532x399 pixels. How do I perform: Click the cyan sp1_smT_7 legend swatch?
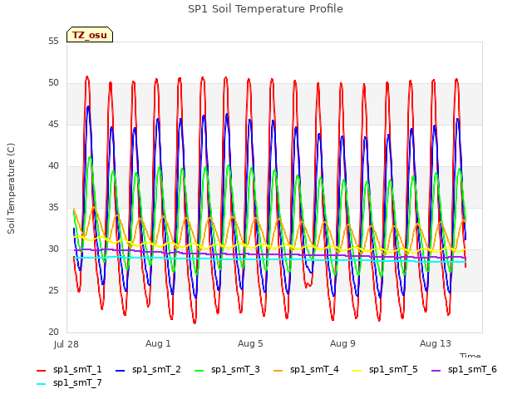point(41,384)
